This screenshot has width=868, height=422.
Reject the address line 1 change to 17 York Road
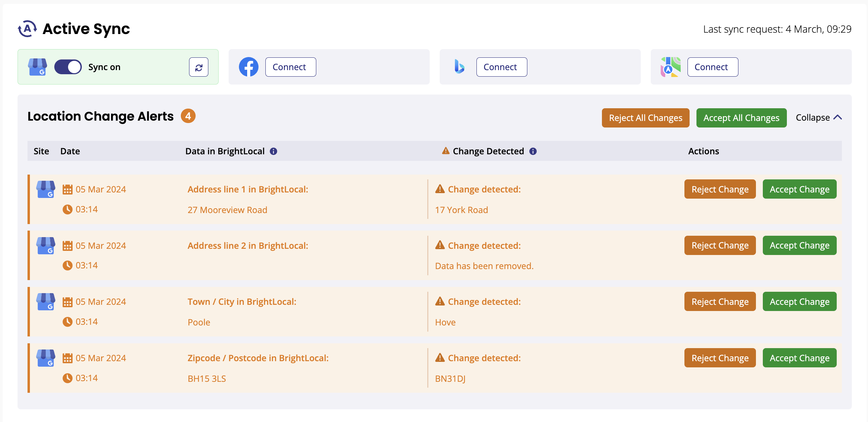coord(720,189)
